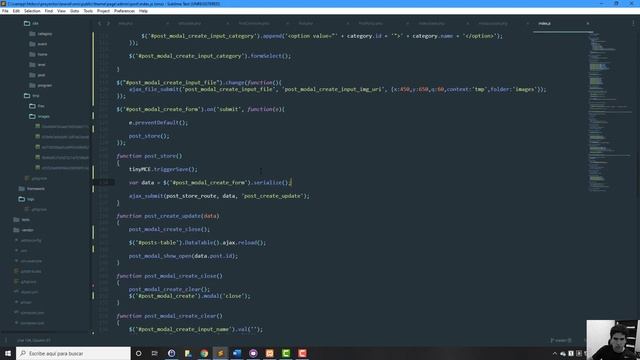Open .gitignore file under logs folder

click(x=36, y=209)
